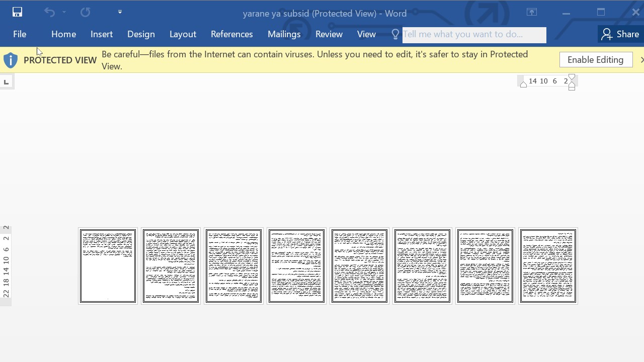644x362 pixels.
Task: Click the Tell me lightbulb icon
Action: 395,34
